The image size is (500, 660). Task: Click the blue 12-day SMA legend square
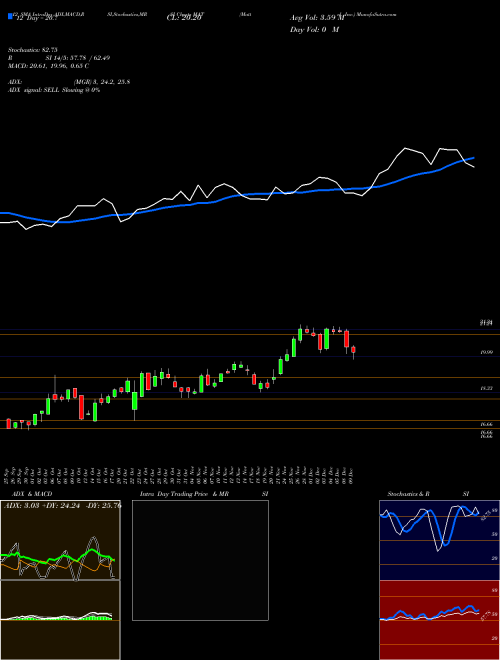(x=11, y=17)
